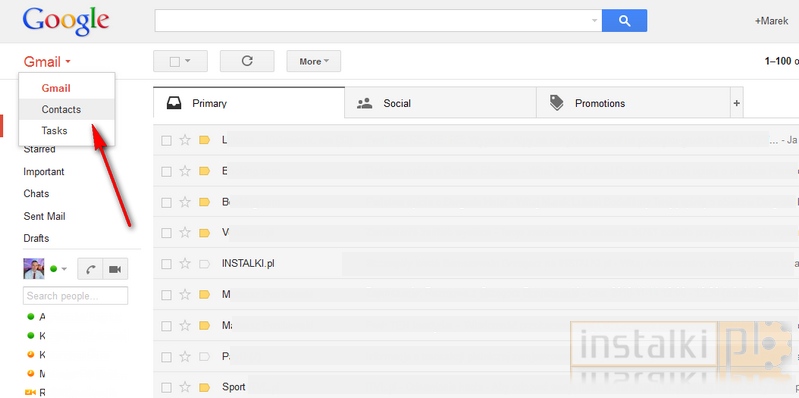Image resolution: width=799 pixels, height=398 pixels.
Task: Tick the checkbox of the fourth email
Action: (166, 233)
